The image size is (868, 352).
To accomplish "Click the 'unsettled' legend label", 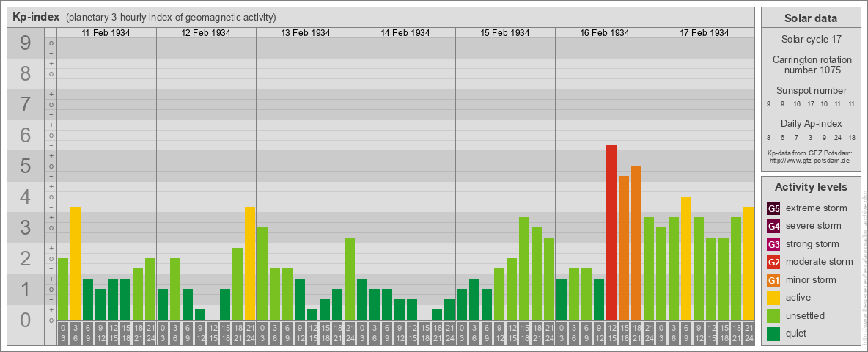I will (x=806, y=315).
